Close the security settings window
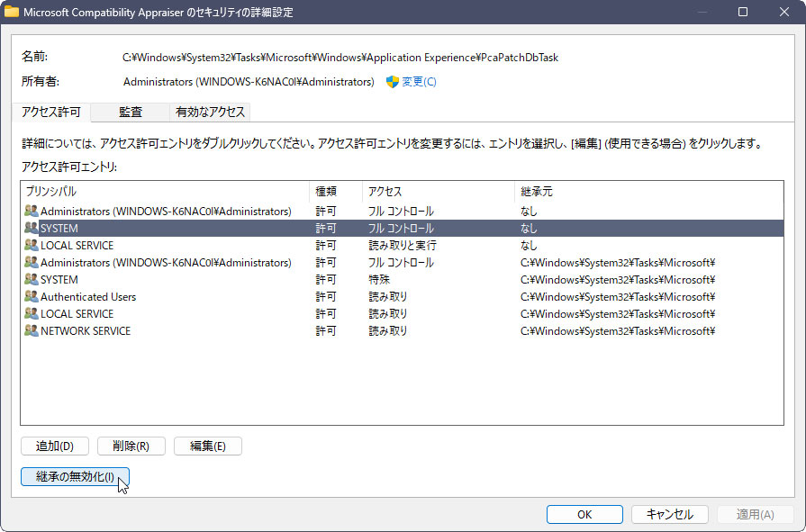Viewport: 806px width, 532px height. click(783, 12)
